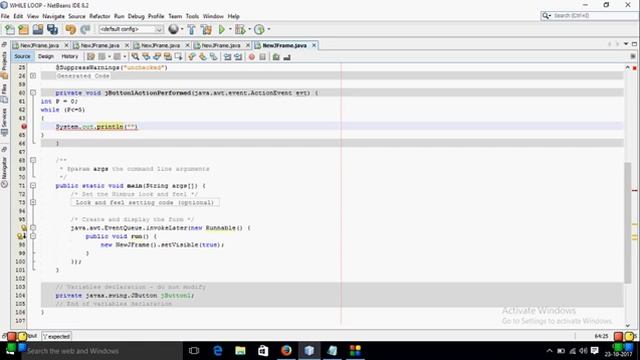Click the Stop Macro Recording icon
The image size is (640, 360).
[x=262, y=57]
